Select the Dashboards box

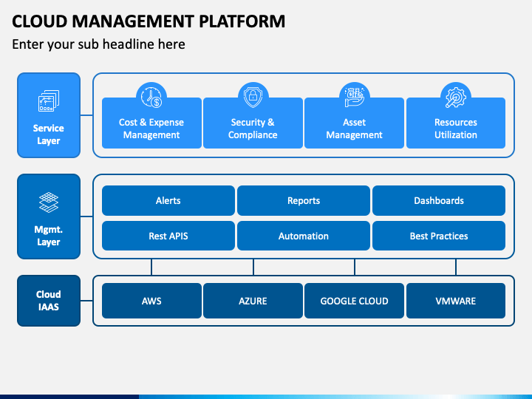coord(438,200)
